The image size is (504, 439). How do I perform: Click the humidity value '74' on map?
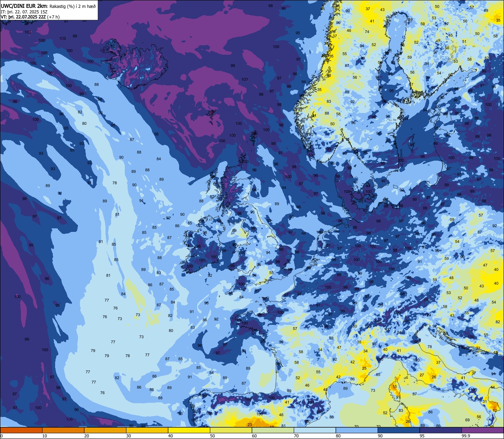367,32
